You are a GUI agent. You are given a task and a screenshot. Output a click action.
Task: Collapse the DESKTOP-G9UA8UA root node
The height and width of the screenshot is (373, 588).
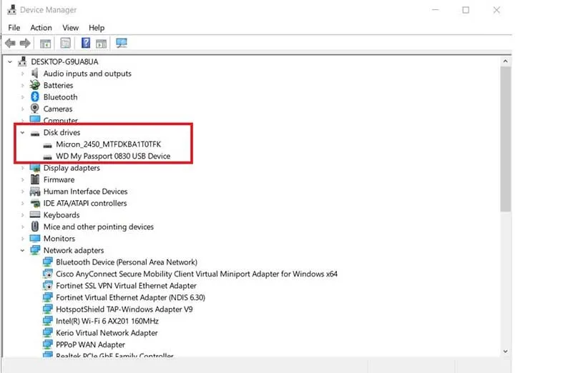pyautogui.click(x=10, y=61)
